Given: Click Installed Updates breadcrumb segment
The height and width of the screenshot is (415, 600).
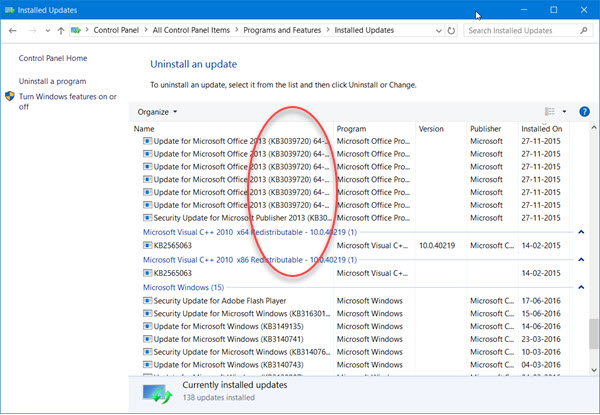Looking at the screenshot, I should click(x=364, y=30).
